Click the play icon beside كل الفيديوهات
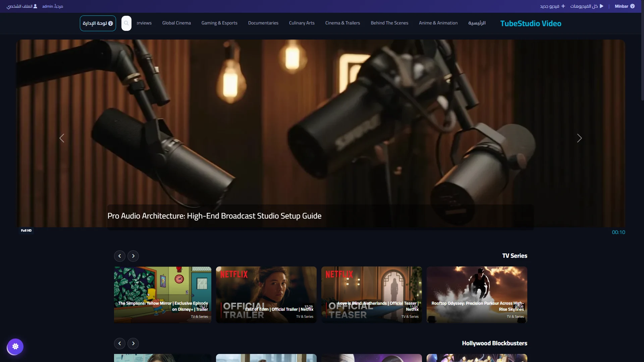 [x=601, y=6]
